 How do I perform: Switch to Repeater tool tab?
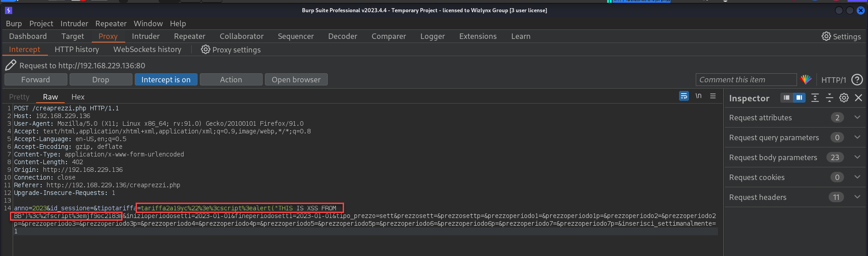coord(189,36)
